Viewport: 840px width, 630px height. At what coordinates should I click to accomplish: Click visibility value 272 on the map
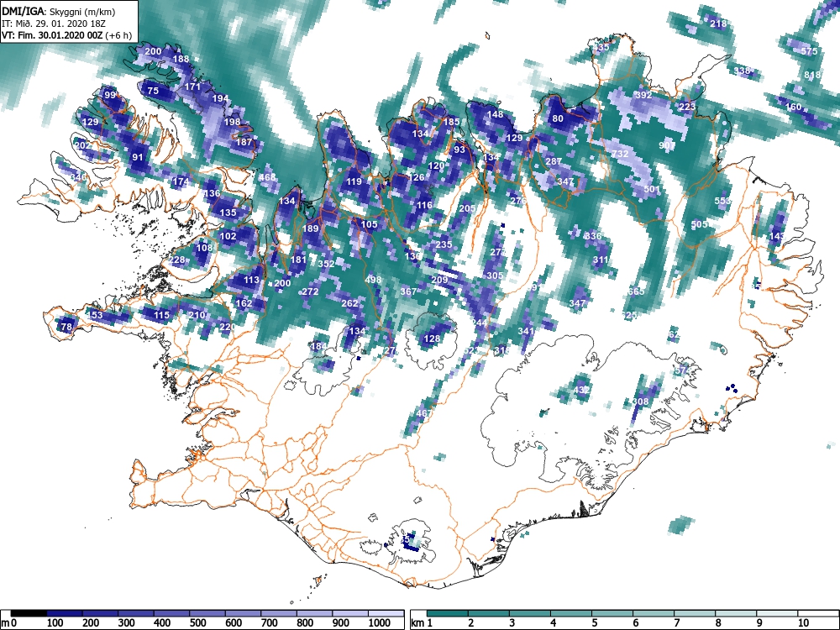(310, 291)
